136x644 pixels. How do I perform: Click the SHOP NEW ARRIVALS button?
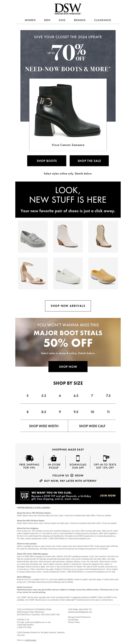pyautogui.click(x=68, y=306)
